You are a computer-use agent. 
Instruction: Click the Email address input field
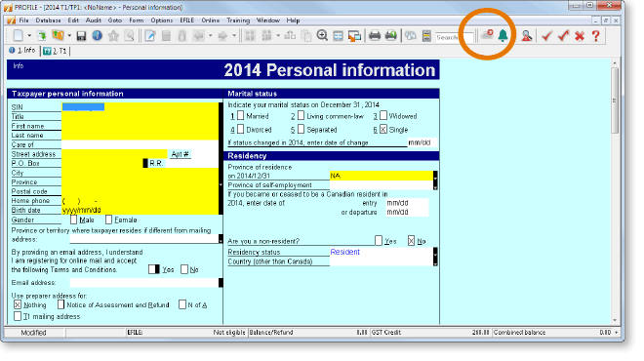[x=144, y=283]
